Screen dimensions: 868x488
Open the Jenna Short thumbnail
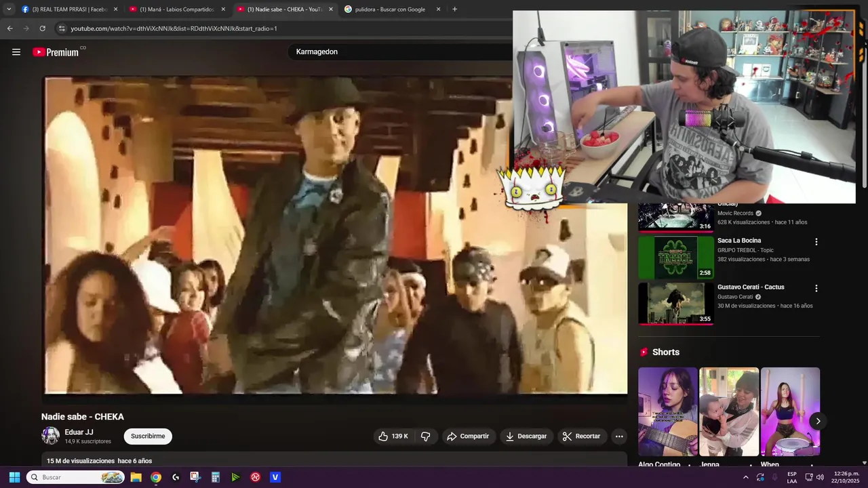coord(729,412)
